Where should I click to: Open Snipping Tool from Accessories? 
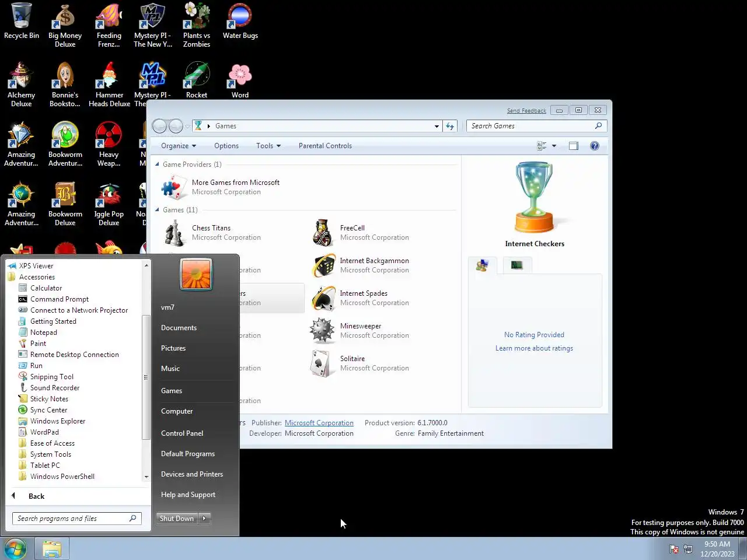click(52, 377)
